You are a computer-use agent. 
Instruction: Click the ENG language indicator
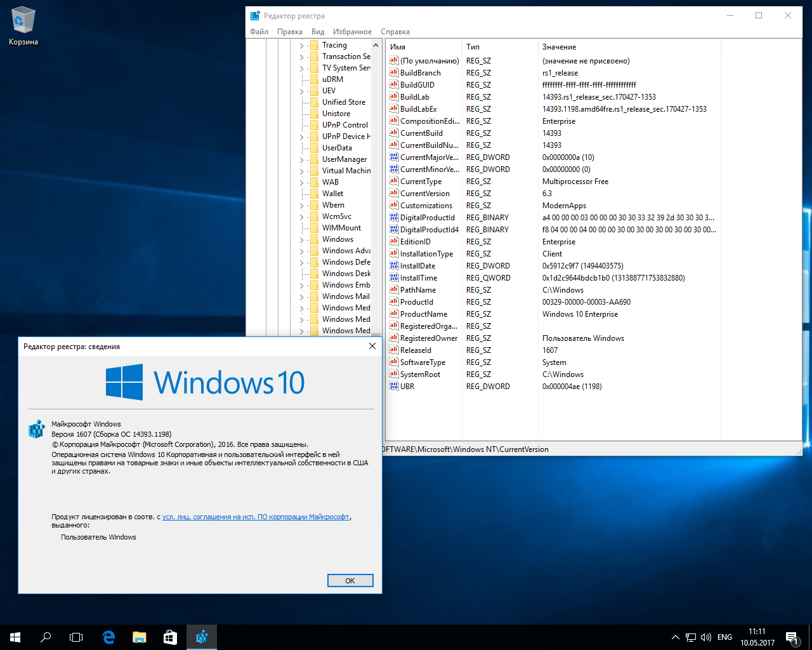pyautogui.click(x=724, y=637)
